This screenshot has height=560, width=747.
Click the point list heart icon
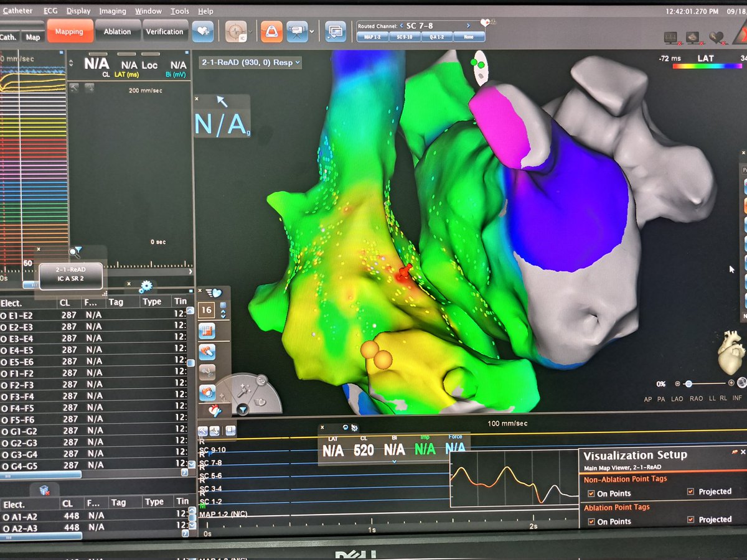pos(213,293)
